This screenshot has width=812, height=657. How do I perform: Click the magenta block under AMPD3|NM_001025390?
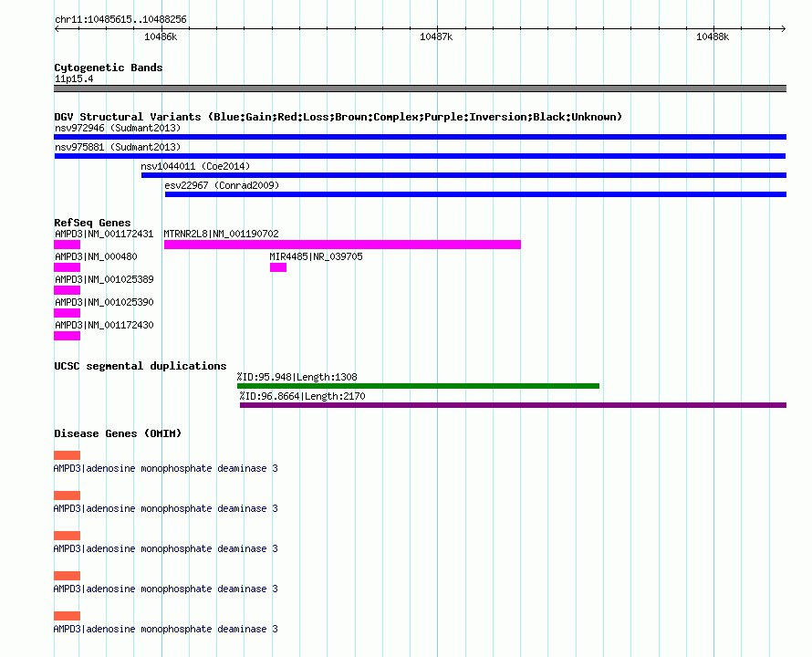click(67, 313)
